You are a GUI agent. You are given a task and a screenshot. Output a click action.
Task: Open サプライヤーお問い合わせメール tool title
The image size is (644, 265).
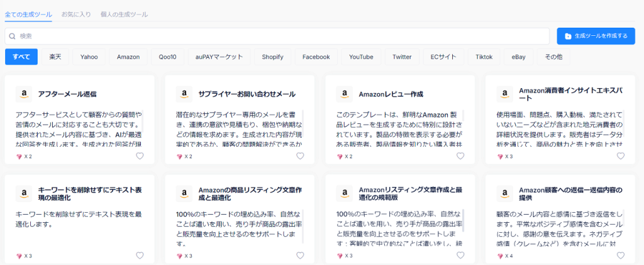[247, 94]
